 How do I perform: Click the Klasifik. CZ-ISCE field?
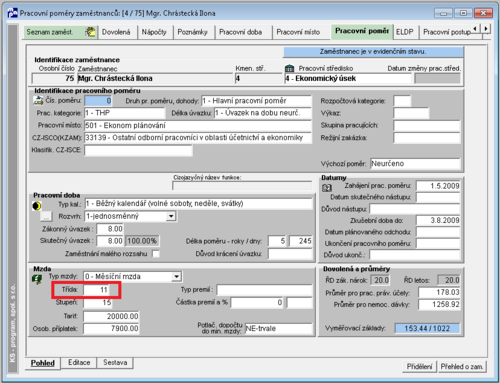click(138, 150)
